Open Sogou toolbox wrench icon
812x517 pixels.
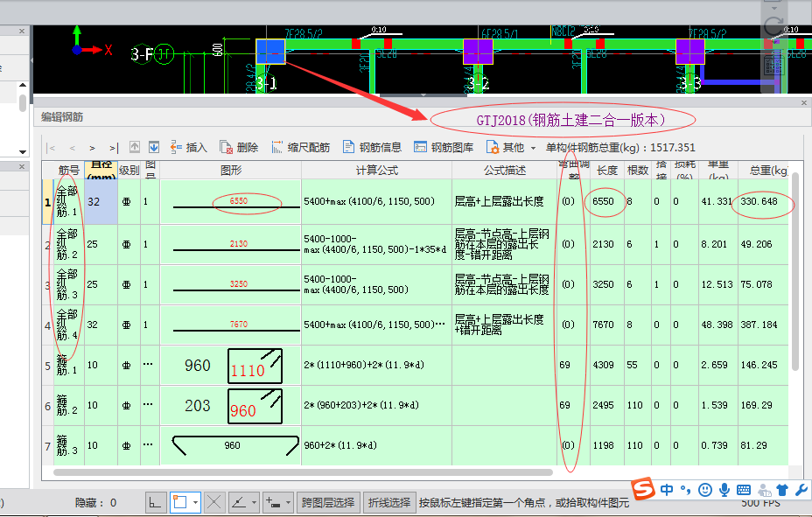[x=801, y=490]
